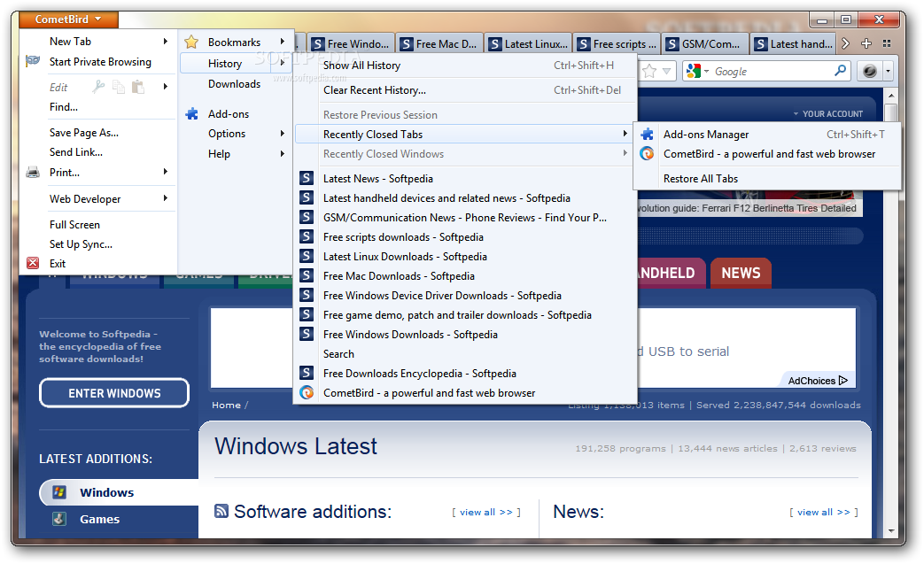This screenshot has width=924, height=564.
Task: Click the bookmark star icon in address bar
Action: (649, 71)
